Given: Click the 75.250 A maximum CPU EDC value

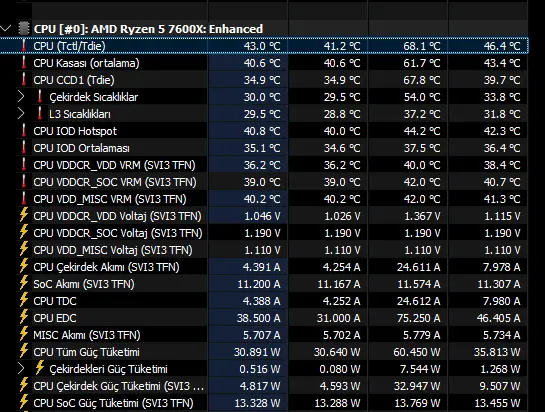Looking at the screenshot, I should point(418,318).
